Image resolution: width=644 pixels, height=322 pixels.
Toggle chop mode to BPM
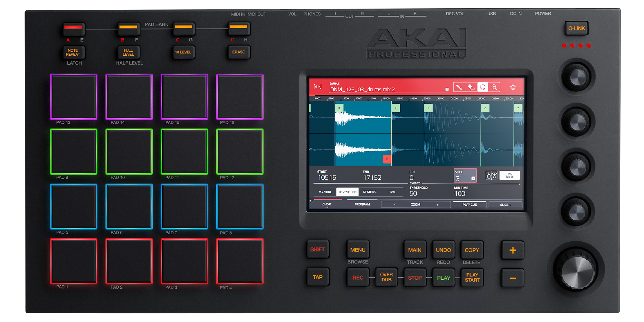point(392,192)
